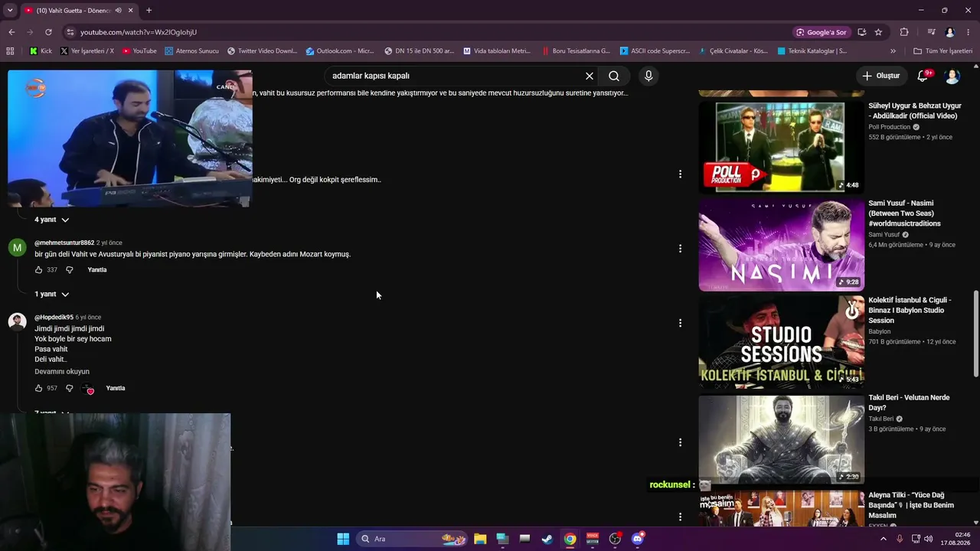980x551 pixels.
Task: Expand 'Devamını okuyun' on Hopdedik95's comment
Action: tap(62, 371)
